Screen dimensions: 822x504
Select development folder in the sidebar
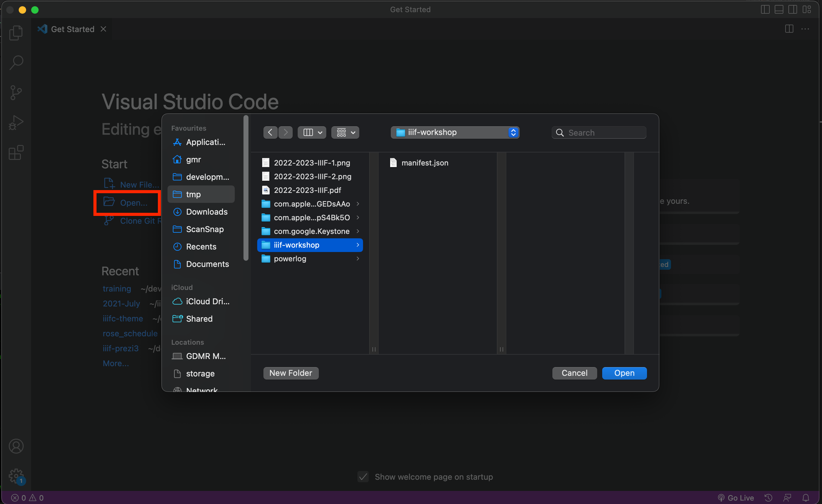pyautogui.click(x=201, y=177)
